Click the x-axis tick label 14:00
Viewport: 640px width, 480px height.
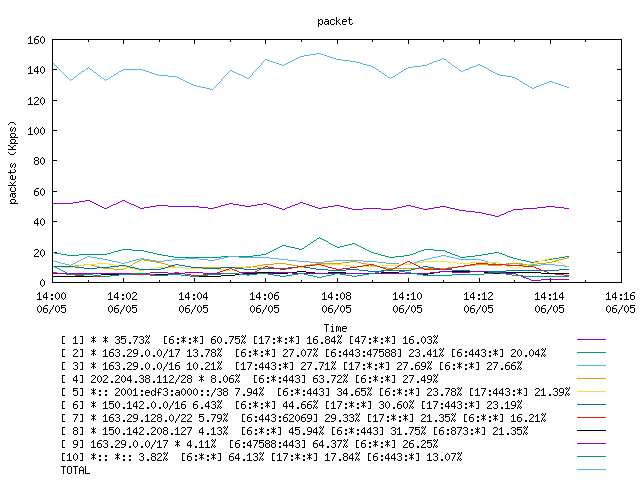click(51, 296)
